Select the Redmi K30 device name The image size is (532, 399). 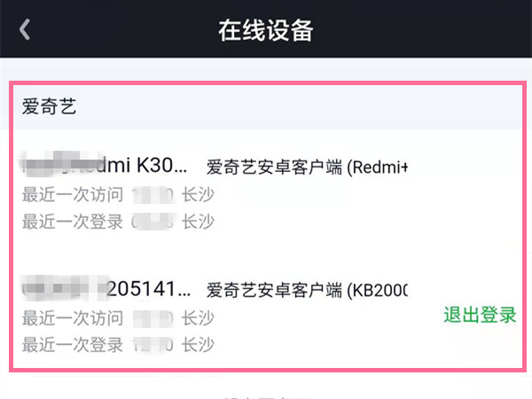click(133, 166)
